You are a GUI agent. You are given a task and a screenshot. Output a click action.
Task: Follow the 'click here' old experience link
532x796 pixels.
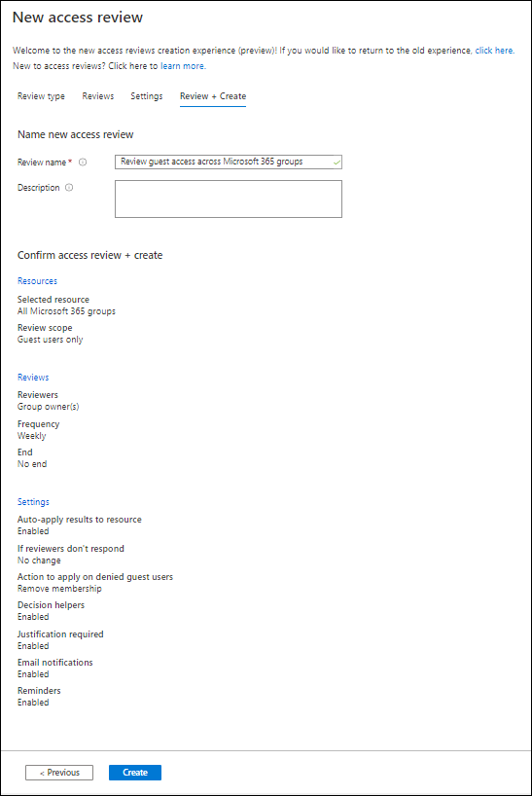494,51
